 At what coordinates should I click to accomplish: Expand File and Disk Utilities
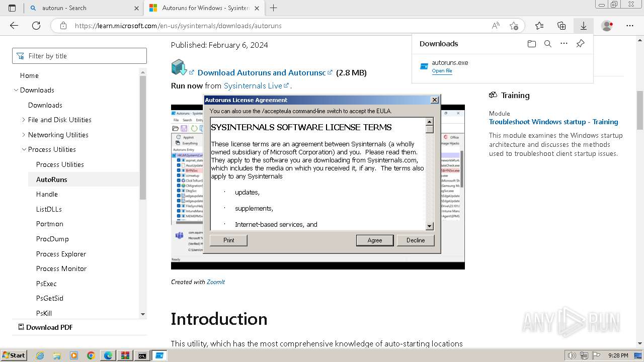click(24, 120)
